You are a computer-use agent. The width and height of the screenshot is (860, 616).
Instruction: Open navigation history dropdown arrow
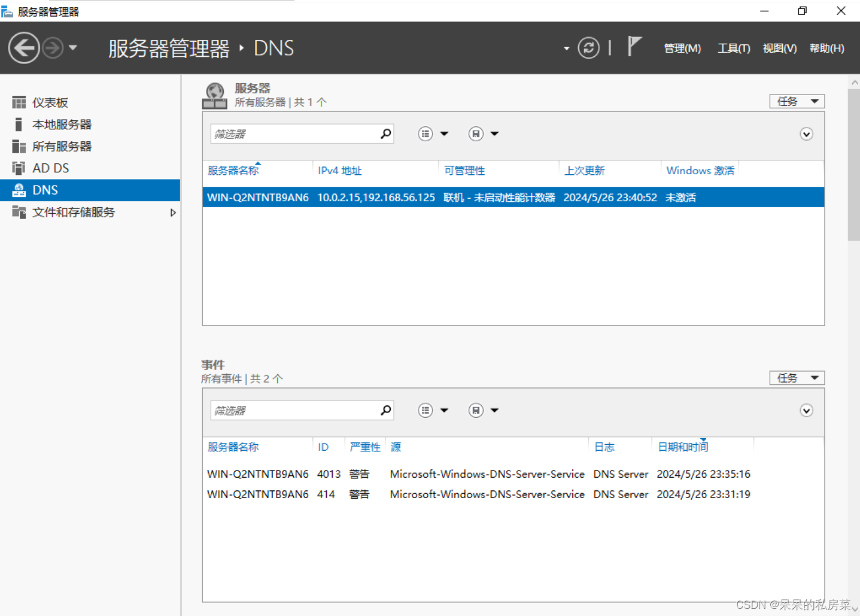coord(73,48)
